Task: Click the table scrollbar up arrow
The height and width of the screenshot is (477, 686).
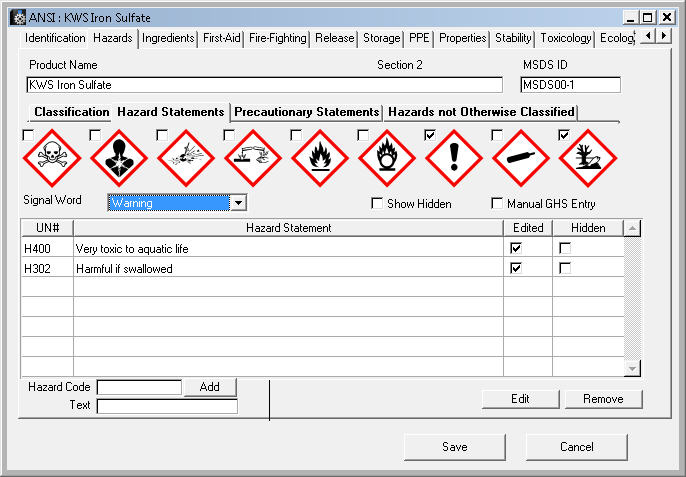Action: coord(632,228)
